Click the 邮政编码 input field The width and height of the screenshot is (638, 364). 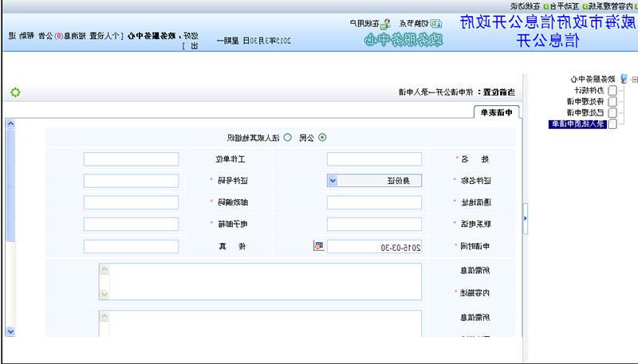(x=131, y=202)
